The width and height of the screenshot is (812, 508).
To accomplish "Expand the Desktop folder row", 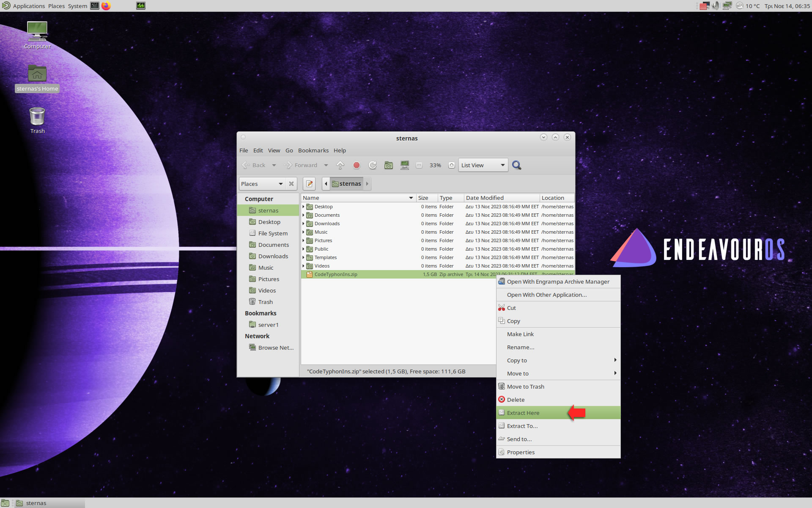I will (303, 207).
